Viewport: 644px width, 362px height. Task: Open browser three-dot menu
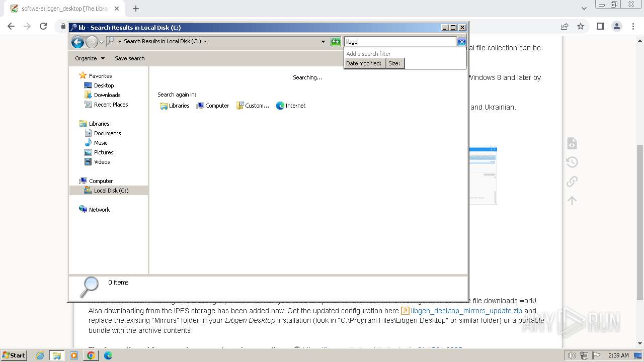(x=633, y=26)
